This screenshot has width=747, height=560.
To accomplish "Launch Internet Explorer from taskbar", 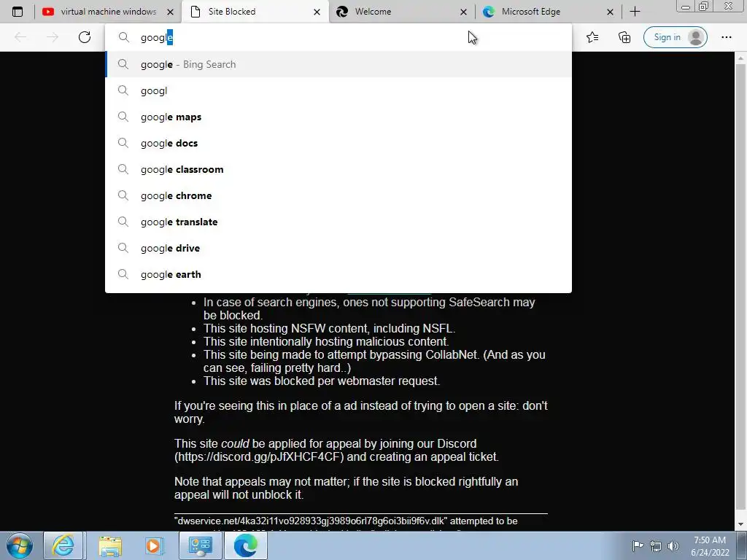I will coord(63,545).
